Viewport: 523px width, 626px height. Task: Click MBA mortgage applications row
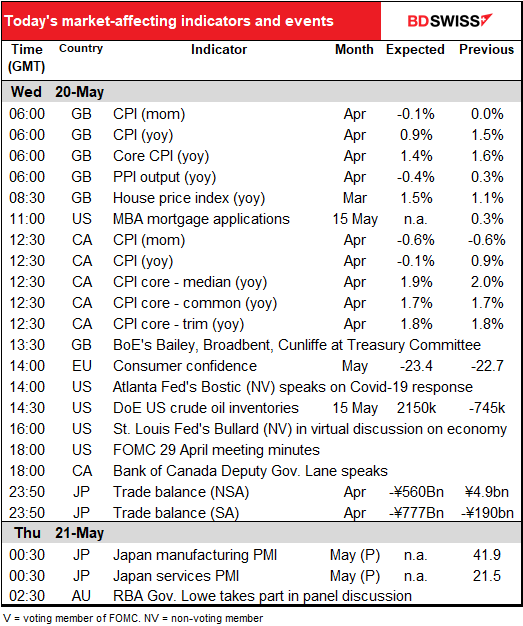[x=261, y=219]
